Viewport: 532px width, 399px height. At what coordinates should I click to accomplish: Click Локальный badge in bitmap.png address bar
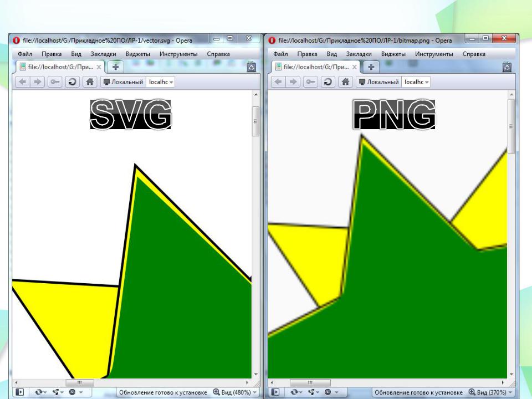379,82
